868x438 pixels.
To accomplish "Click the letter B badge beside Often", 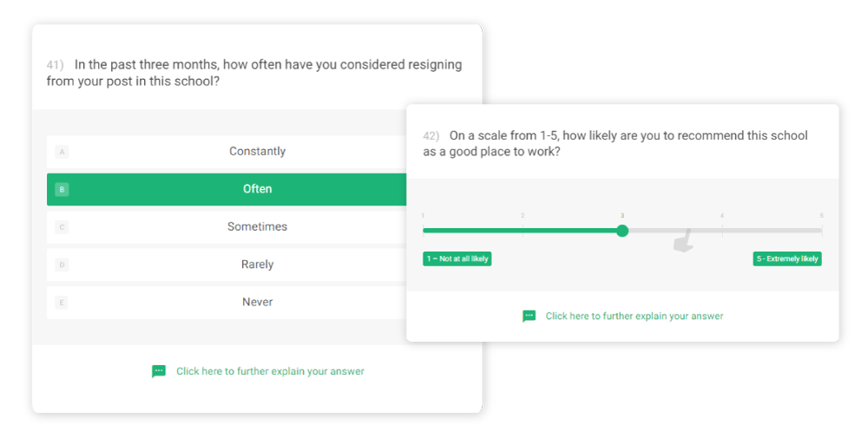I will (x=62, y=189).
